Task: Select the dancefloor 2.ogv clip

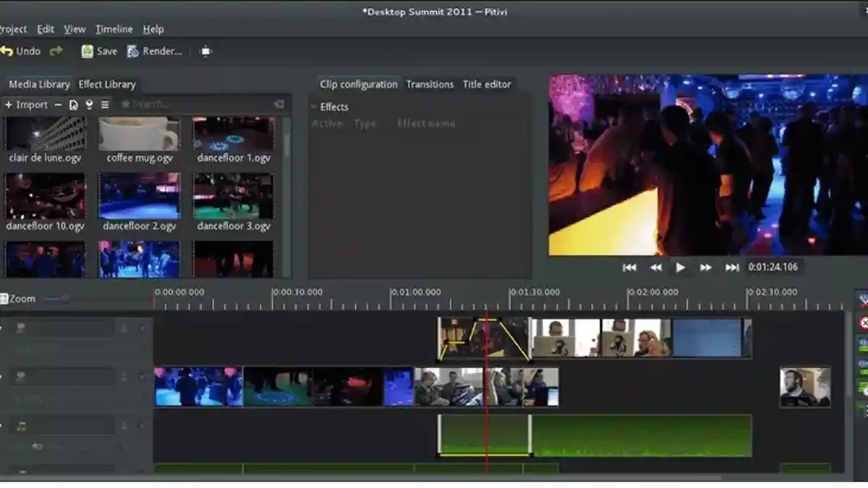Action: tap(139, 196)
